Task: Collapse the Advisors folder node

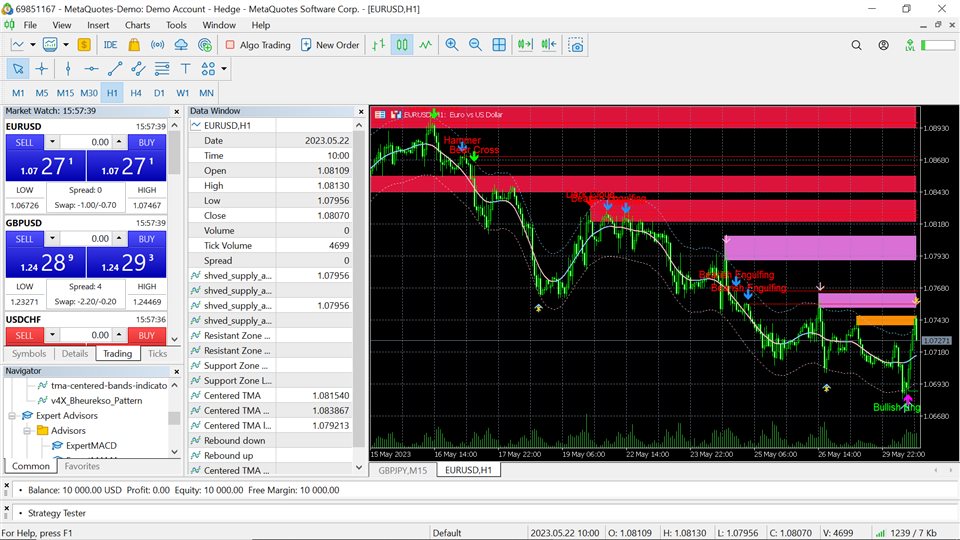Action: pos(27,430)
